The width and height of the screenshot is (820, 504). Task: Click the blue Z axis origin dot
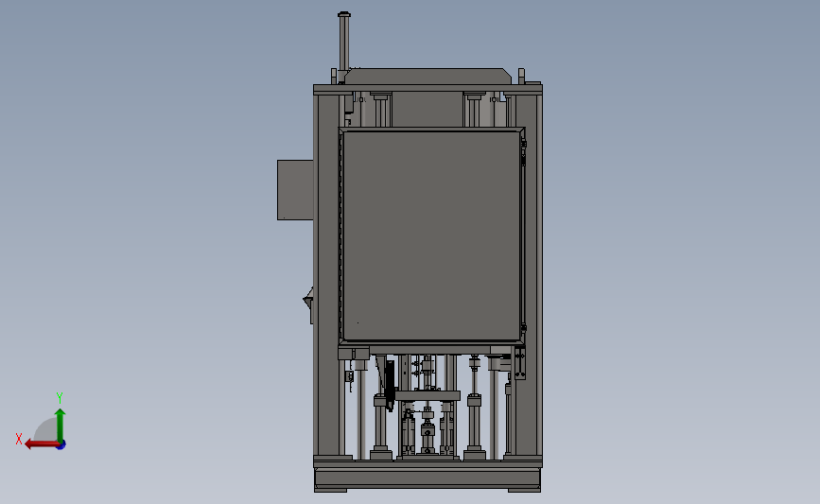point(61,445)
